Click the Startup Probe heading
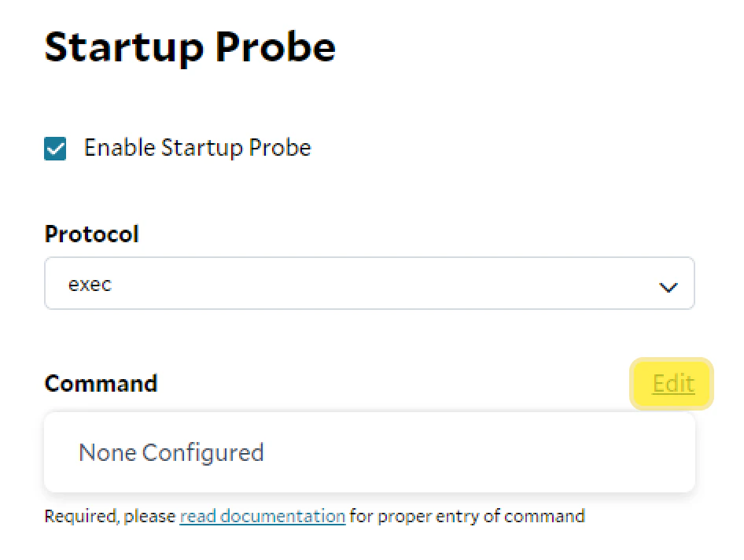This screenshot has width=744, height=560. click(190, 47)
